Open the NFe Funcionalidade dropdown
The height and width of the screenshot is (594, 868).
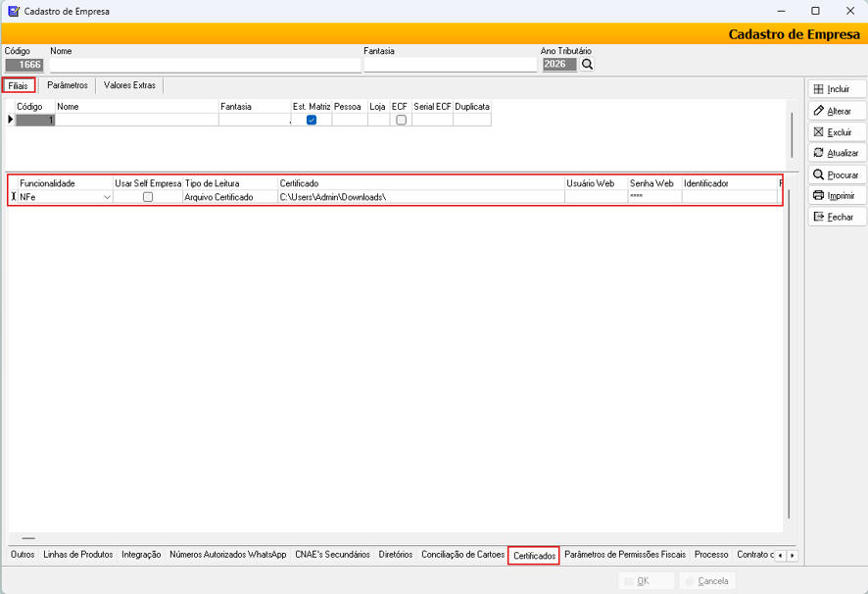coord(107,197)
